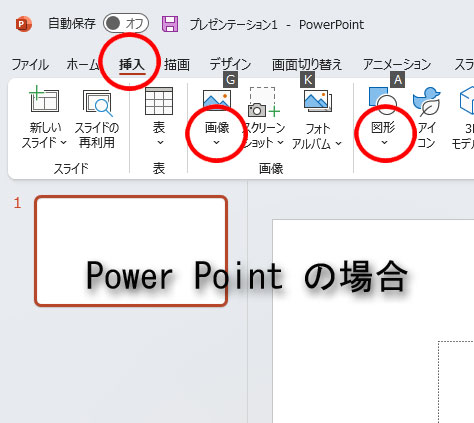
Task: Expand the 新しいスライド dropdown arrow
Action: point(64,143)
